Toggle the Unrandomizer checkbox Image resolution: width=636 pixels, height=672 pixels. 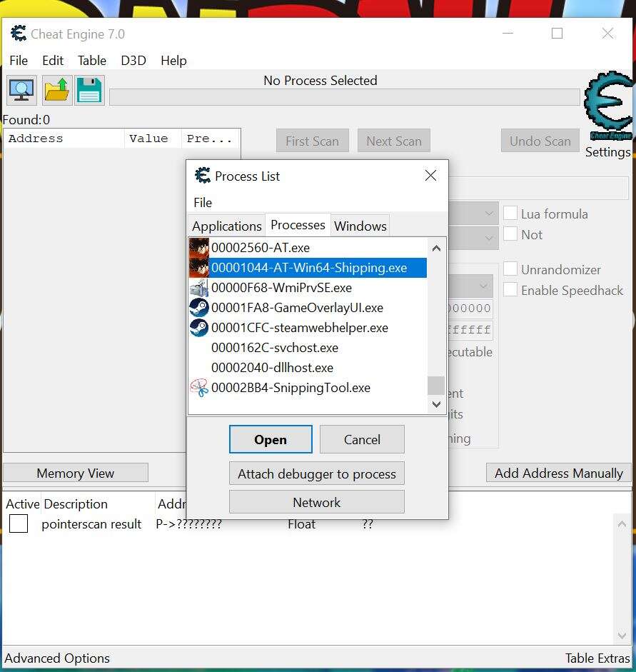(x=510, y=270)
